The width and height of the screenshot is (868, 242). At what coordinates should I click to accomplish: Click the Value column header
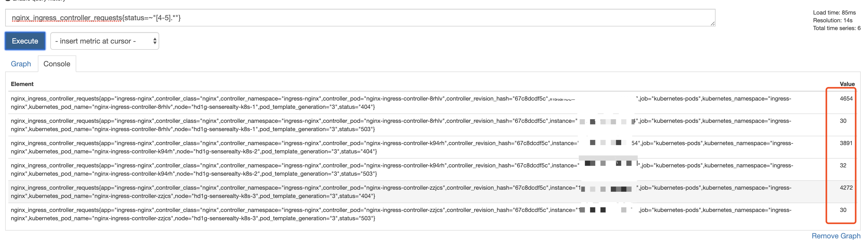coord(847,84)
